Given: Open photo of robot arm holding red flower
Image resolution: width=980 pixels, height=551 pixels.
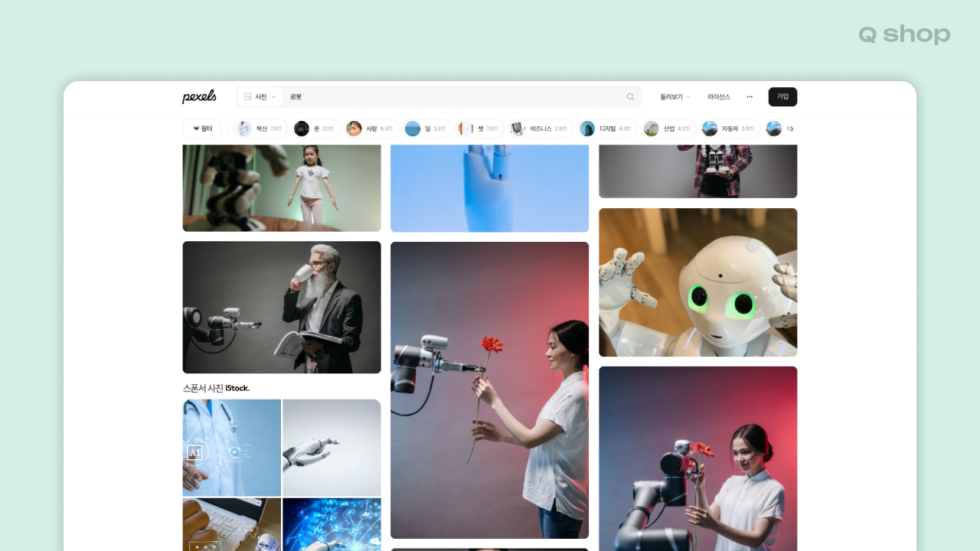Looking at the screenshot, I should point(490,390).
